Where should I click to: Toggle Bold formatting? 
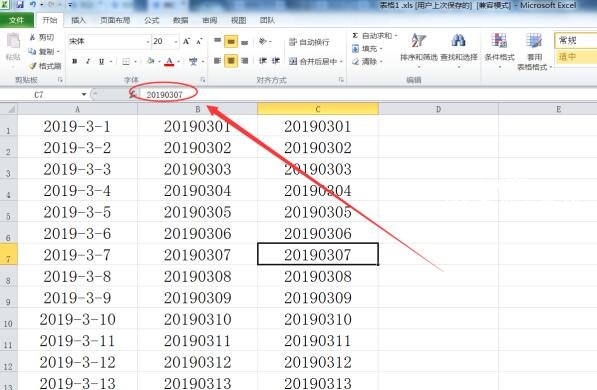click(75, 61)
